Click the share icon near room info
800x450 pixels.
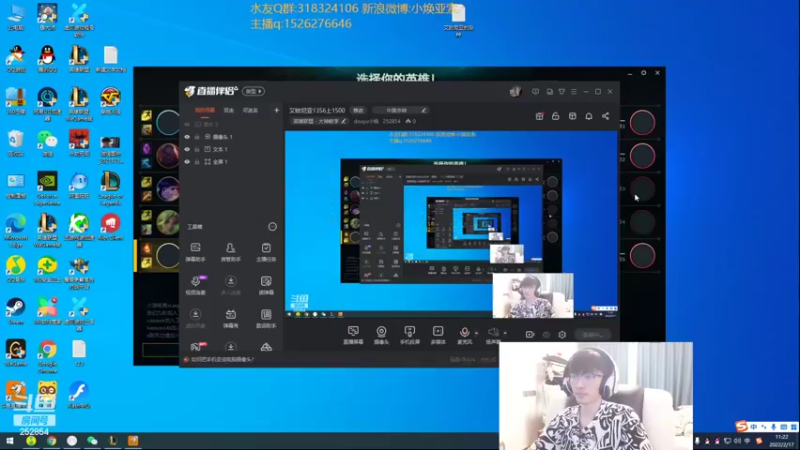click(606, 116)
